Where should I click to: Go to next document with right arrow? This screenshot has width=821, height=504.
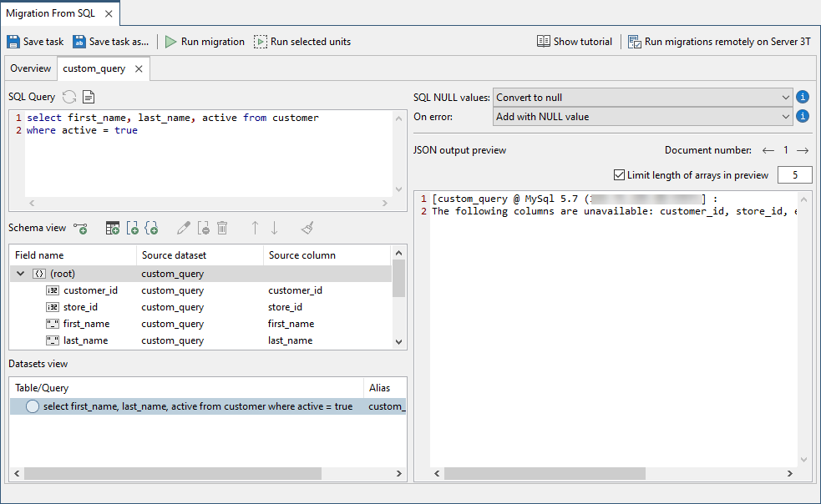803,150
